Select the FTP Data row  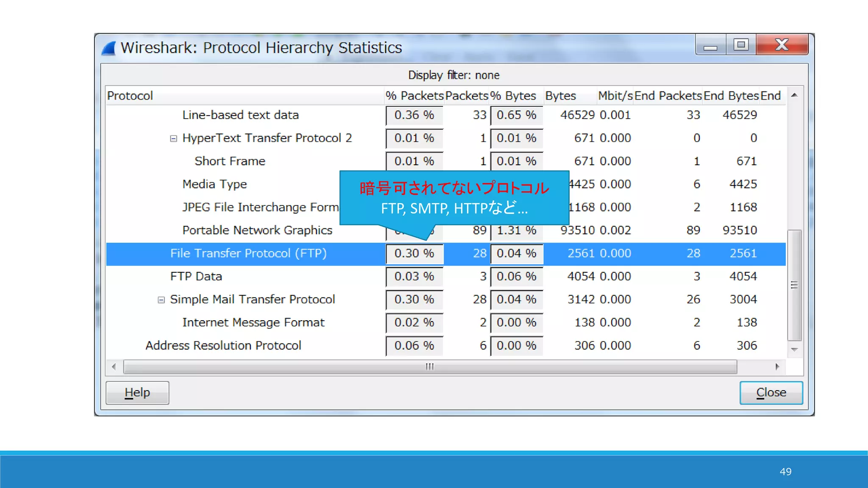(196, 276)
